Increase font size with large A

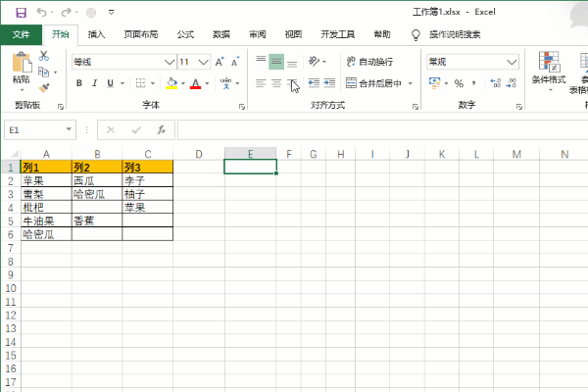point(220,62)
